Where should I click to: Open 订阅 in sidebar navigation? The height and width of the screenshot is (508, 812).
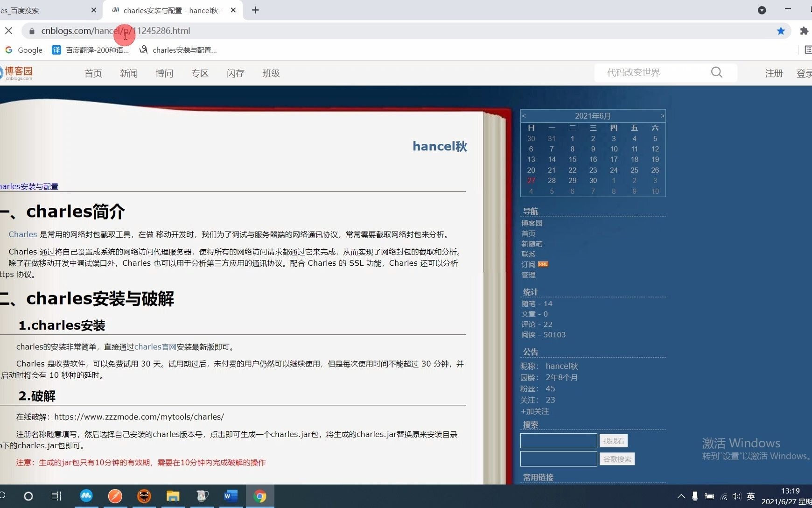click(x=528, y=264)
